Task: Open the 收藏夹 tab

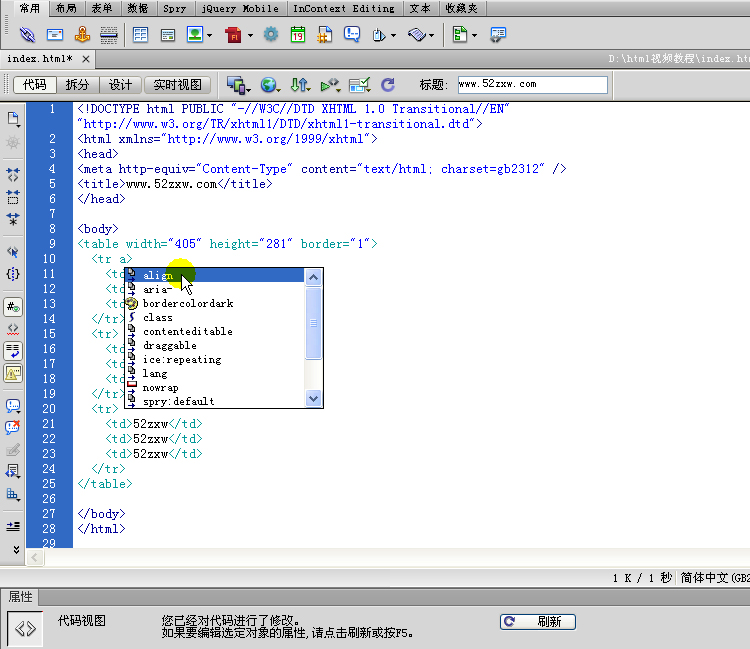Action: coord(462,8)
